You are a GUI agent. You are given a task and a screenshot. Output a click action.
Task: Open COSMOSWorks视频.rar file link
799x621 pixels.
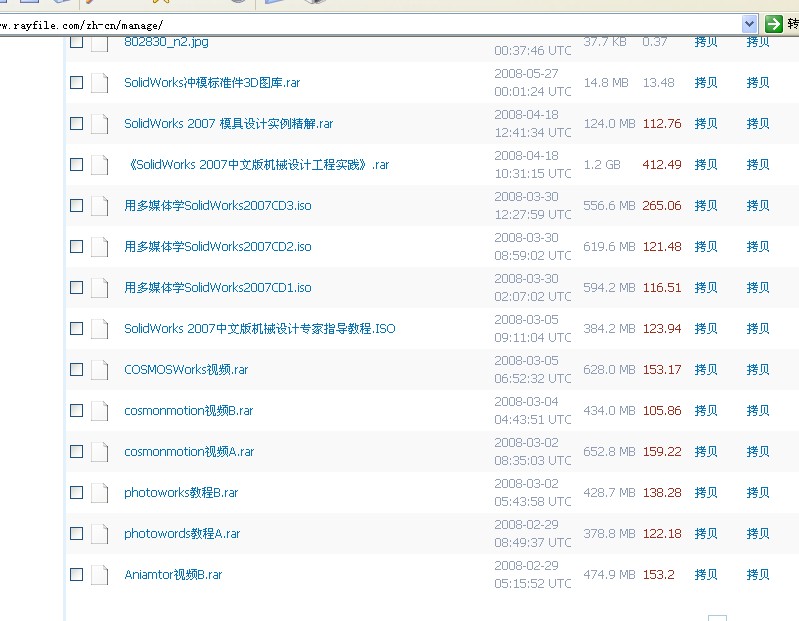186,370
